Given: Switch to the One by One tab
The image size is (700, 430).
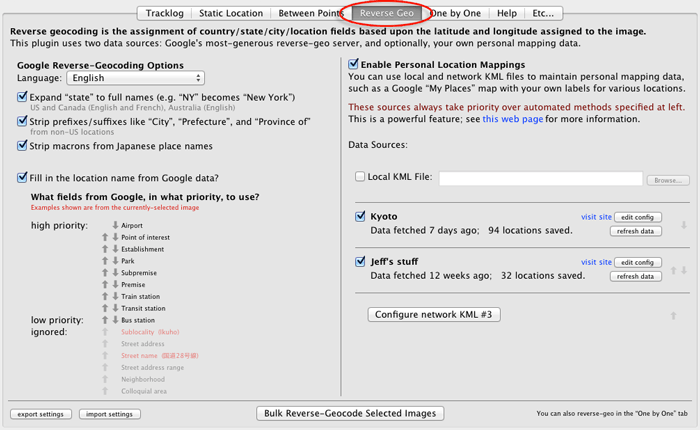Looking at the screenshot, I should (x=455, y=13).
